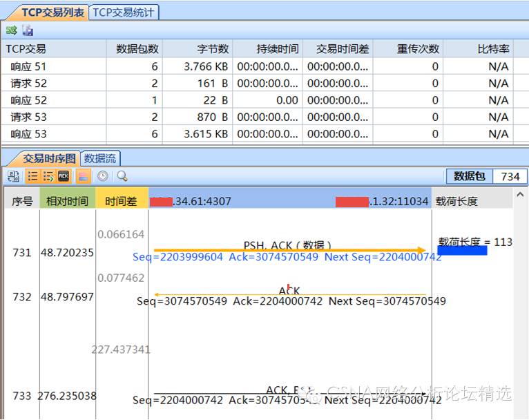Click the relative time 48.797697

pos(67,296)
